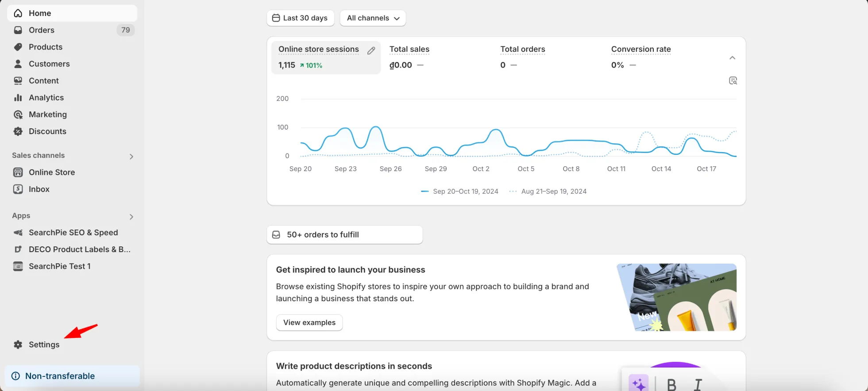Open Products in the sidebar
Screen dimensions: 868x391
[x=72, y=47]
